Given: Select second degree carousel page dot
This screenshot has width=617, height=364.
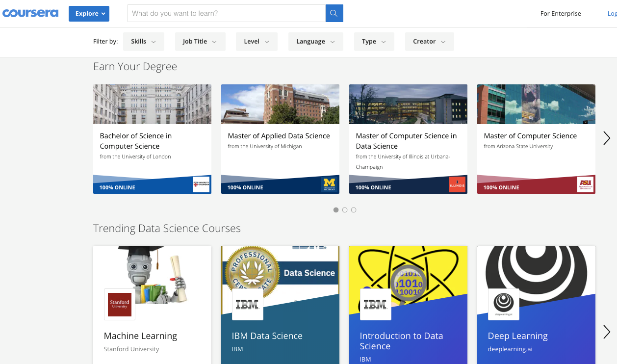Looking at the screenshot, I should tap(345, 210).
